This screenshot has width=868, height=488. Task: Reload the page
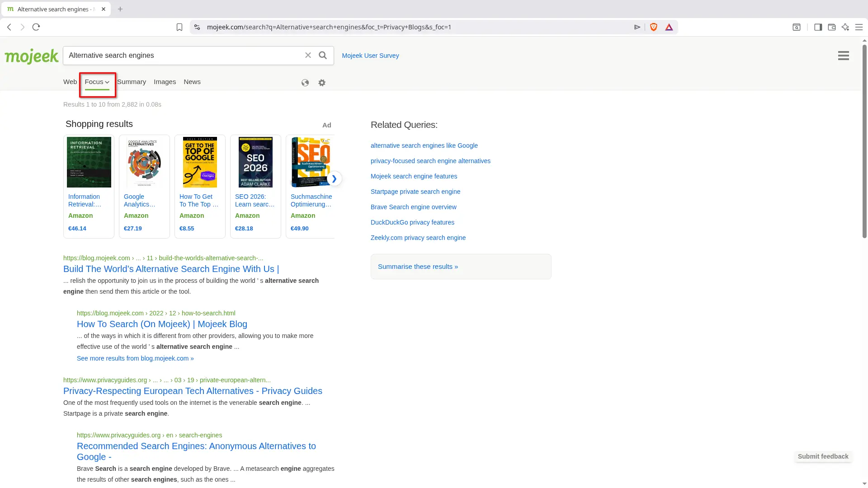[36, 27]
